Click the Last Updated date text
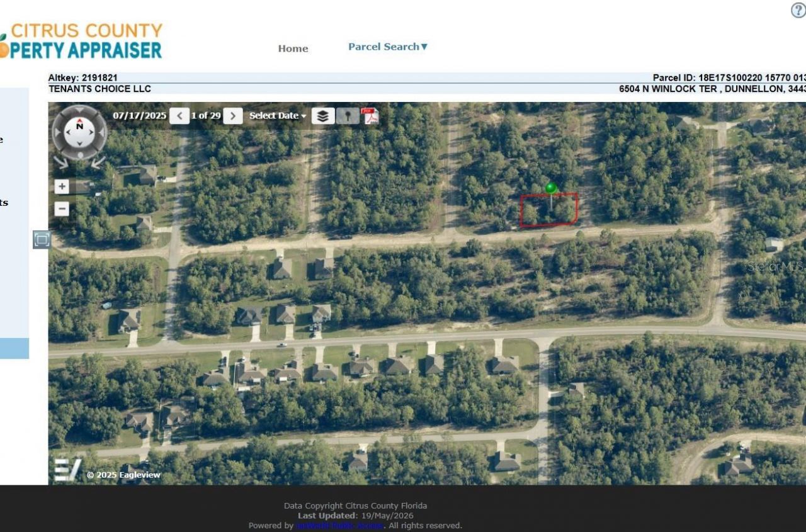 click(356, 516)
